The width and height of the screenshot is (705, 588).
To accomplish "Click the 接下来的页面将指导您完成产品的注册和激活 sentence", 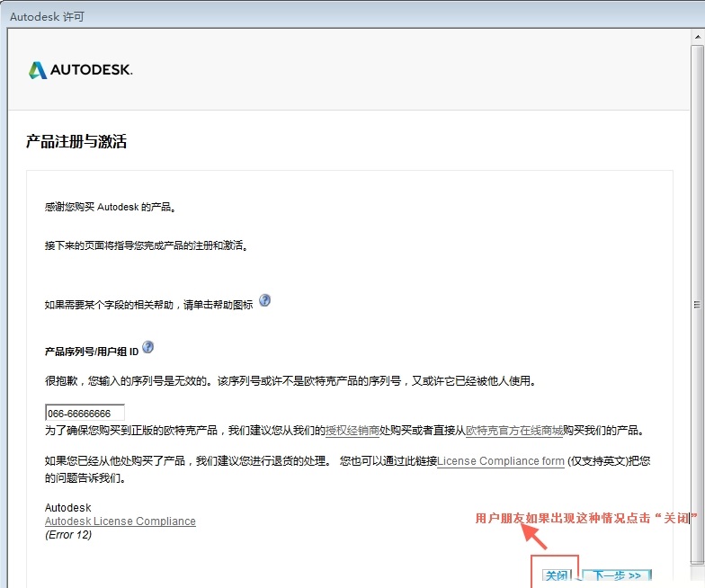I will click(147, 245).
